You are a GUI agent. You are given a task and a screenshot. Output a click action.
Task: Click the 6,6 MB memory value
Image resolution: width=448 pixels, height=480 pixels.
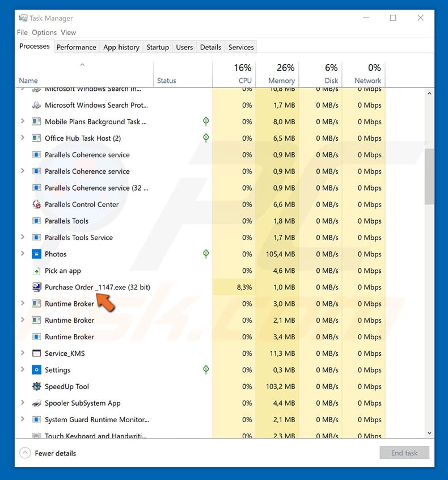[x=284, y=204]
